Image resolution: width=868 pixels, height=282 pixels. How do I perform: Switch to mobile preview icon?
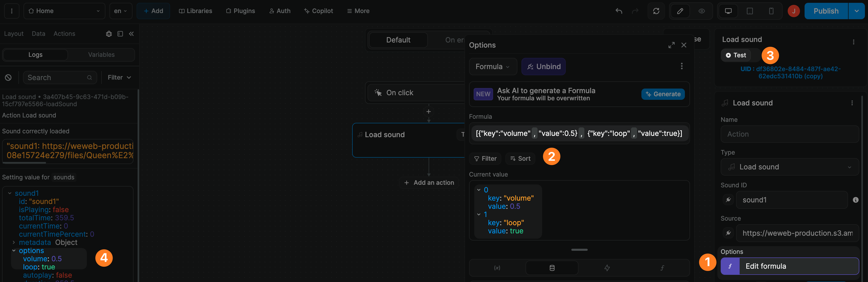772,11
